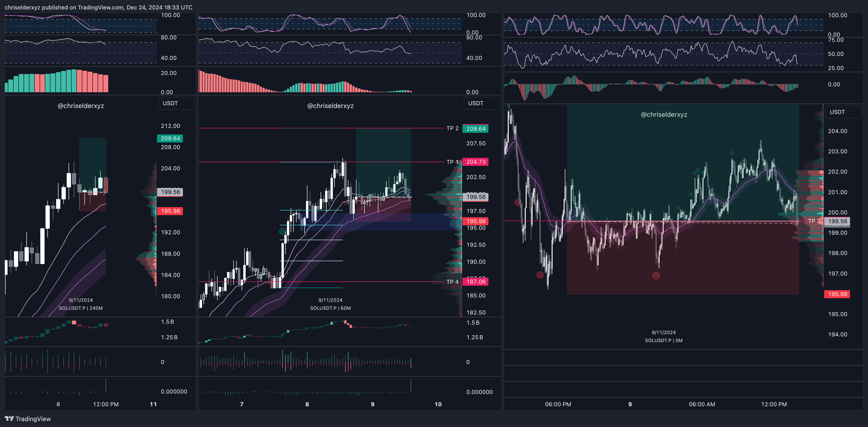
Task: Click the TP 4 label at 187.06
Action: tap(452, 282)
